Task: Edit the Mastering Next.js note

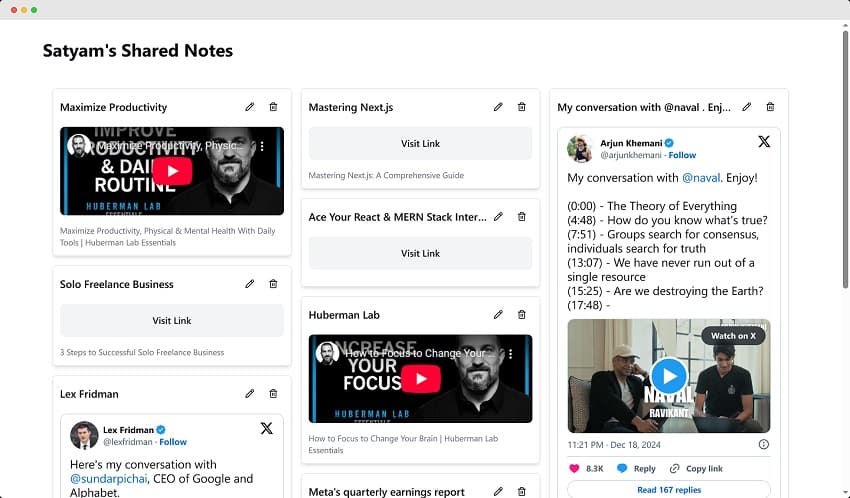Action: pos(498,107)
